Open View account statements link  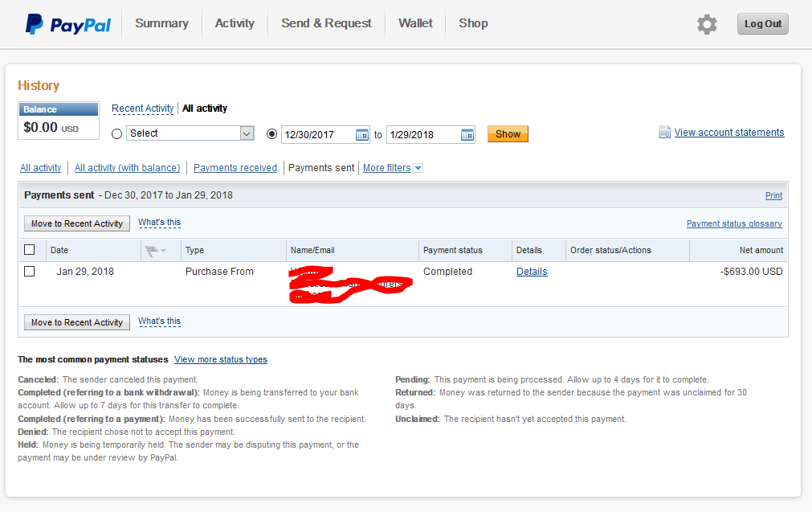pyautogui.click(x=729, y=132)
